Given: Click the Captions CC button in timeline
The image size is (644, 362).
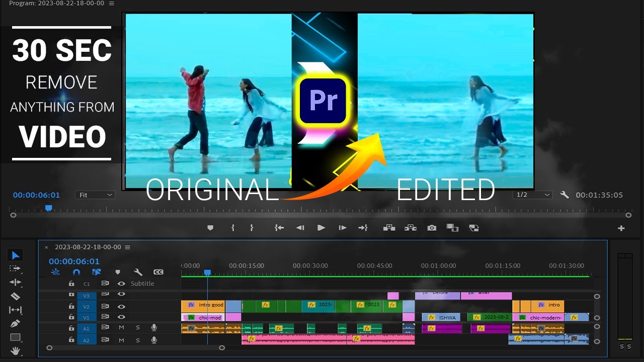Looking at the screenshot, I should [158, 272].
